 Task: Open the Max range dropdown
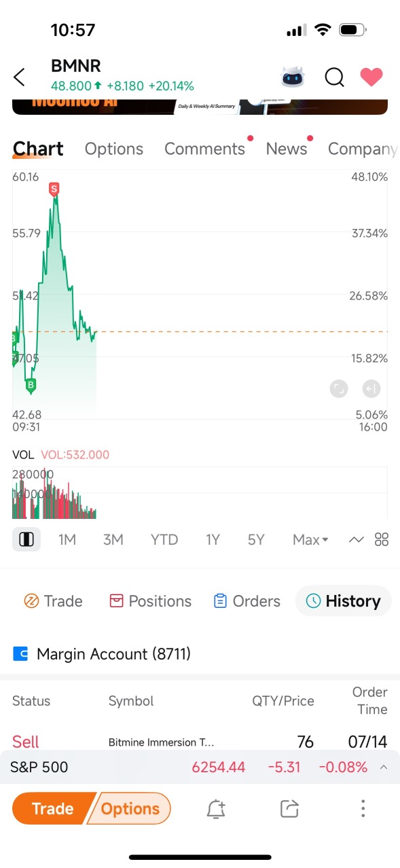(310, 540)
